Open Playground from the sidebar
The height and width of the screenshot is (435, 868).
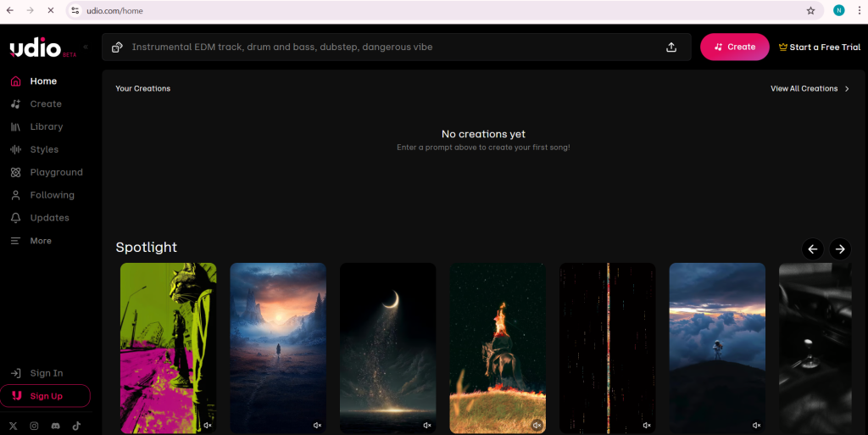[56, 172]
